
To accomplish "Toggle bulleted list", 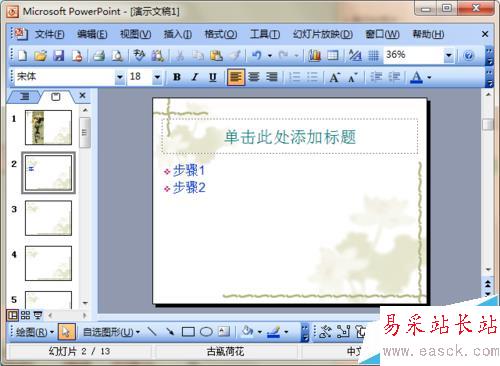I will (x=312, y=77).
